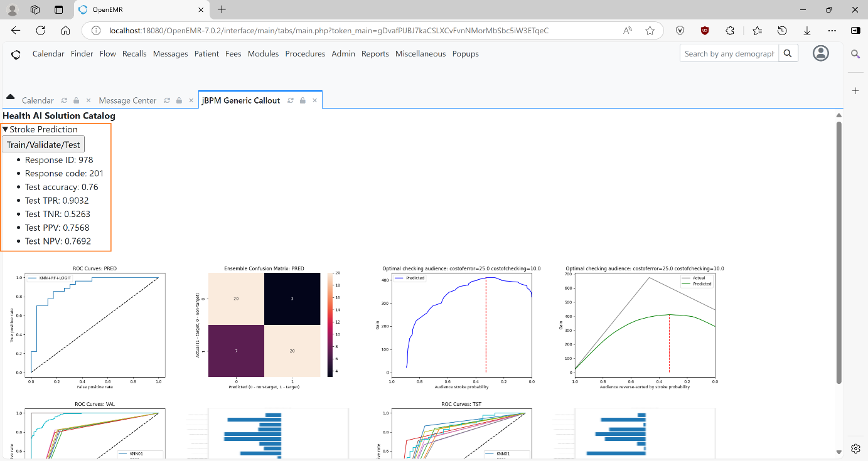Click in the Search by any demographic field

pos(728,53)
